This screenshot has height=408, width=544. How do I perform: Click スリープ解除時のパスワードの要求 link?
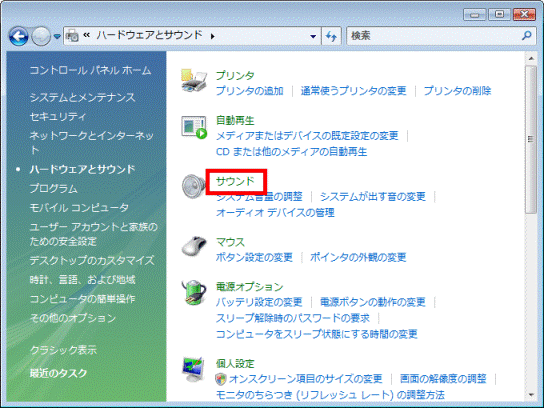[x=293, y=318]
